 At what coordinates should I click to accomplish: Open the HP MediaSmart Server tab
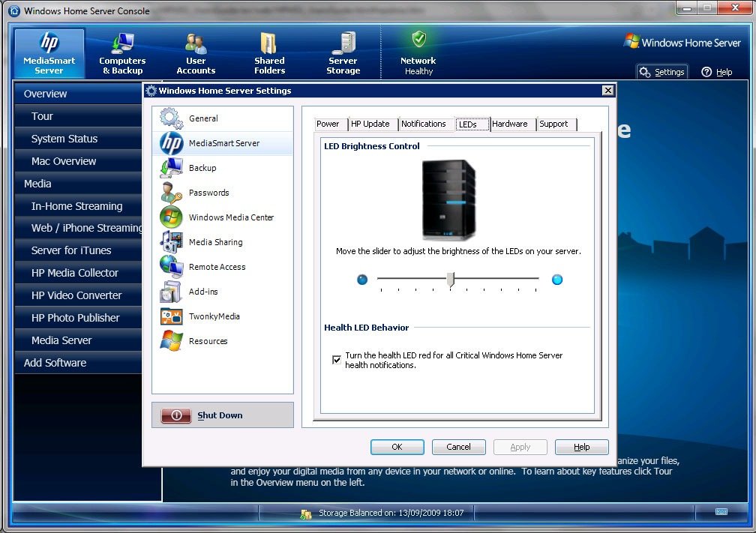(49, 53)
